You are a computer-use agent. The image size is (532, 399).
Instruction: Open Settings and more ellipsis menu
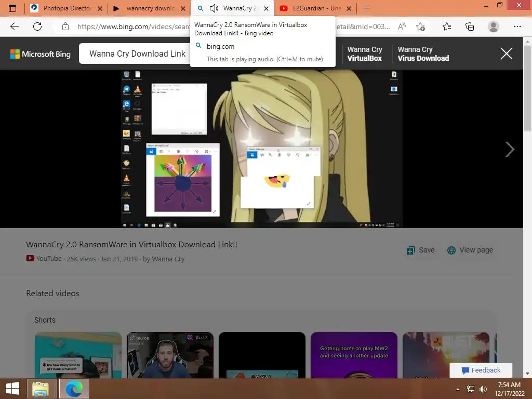tap(517, 26)
